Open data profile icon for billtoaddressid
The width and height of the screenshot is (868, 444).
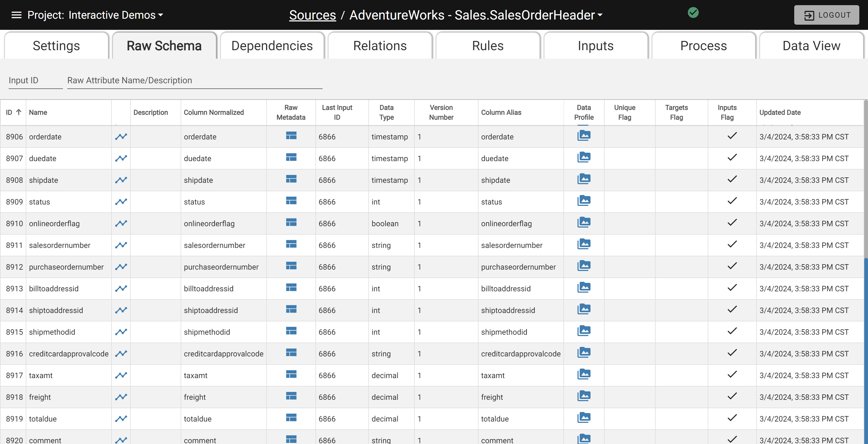click(x=584, y=287)
